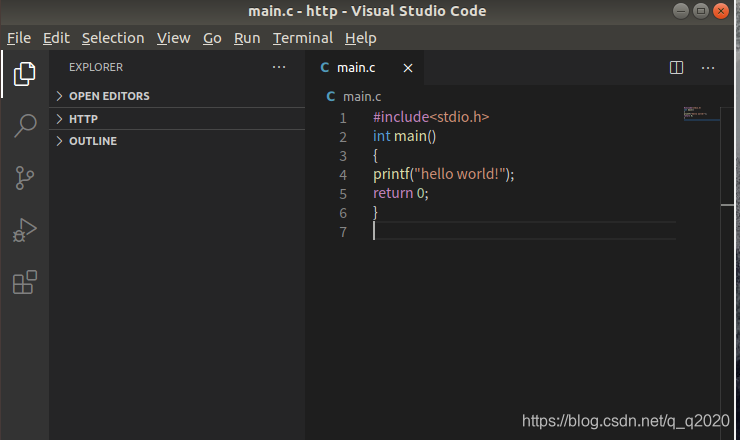Open the View menu

[174, 38]
